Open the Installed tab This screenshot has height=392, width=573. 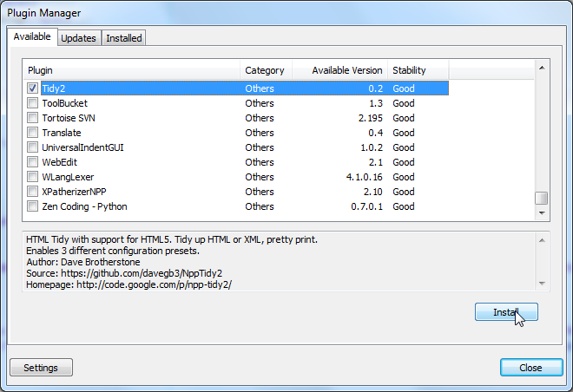[x=123, y=38]
